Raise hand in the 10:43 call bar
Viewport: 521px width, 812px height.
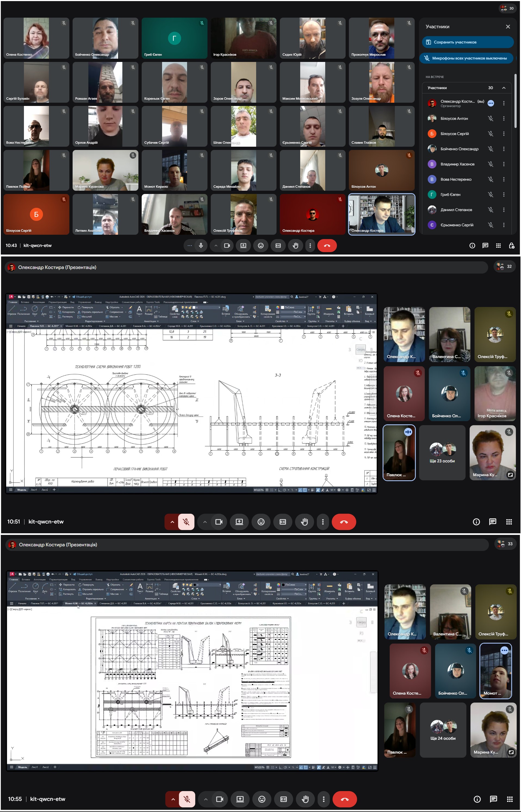295,246
